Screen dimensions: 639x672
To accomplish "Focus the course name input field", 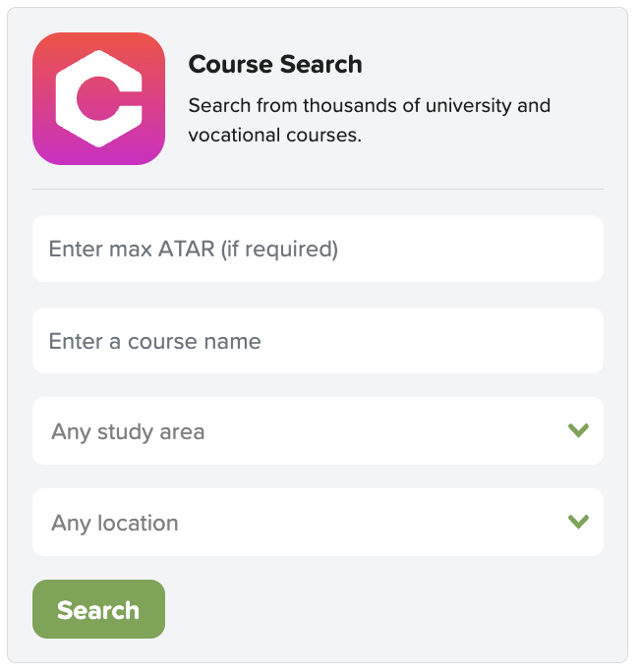I will (318, 341).
